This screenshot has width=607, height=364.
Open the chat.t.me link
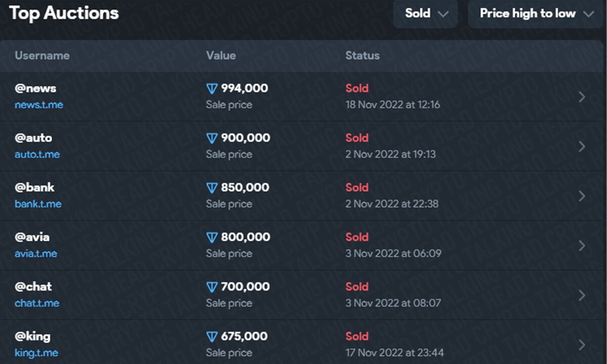(37, 303)
